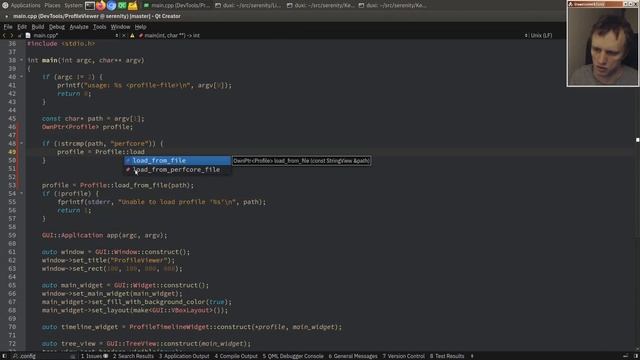This screenshot has height=360, width=640.
Task: Switch to main.cpp Qt Creator taskbar window
Action: tap(177, 6)
